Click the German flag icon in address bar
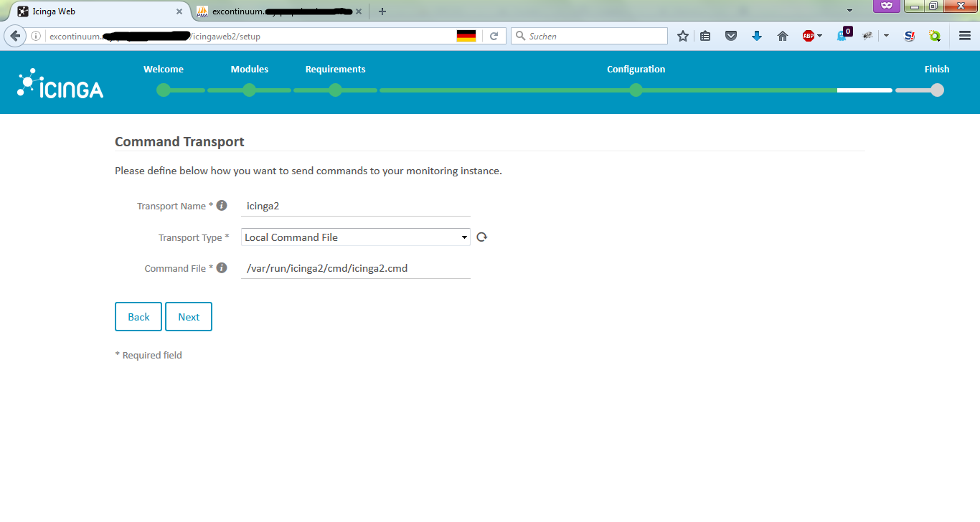Viewport: 980px width, 522px height. coord(466,36)
